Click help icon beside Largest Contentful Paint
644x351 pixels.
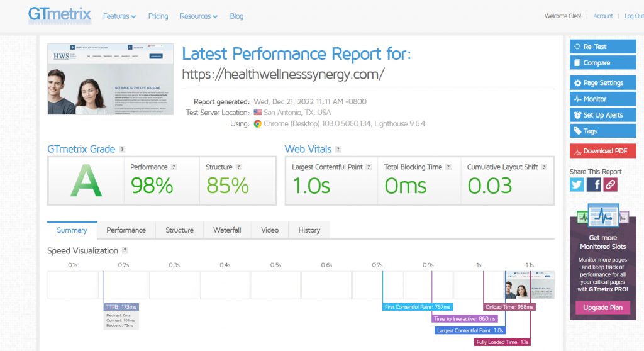[x=369, y=167]
